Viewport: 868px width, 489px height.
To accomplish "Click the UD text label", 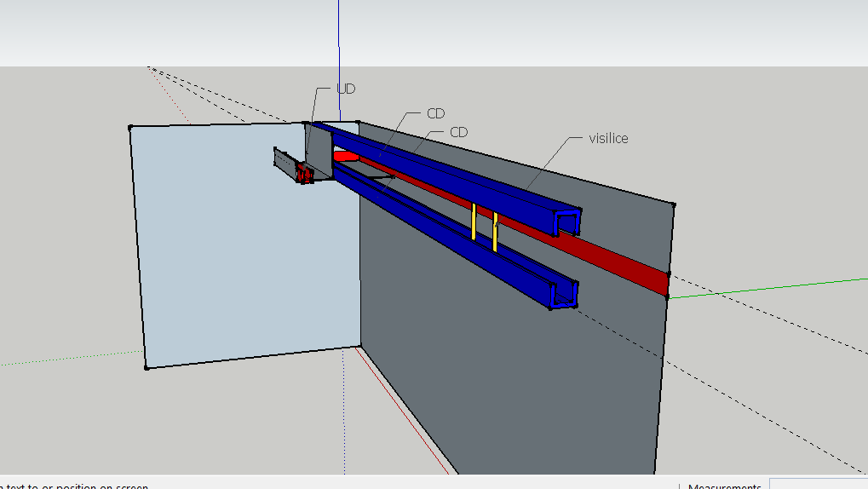I will pos(346,89).
